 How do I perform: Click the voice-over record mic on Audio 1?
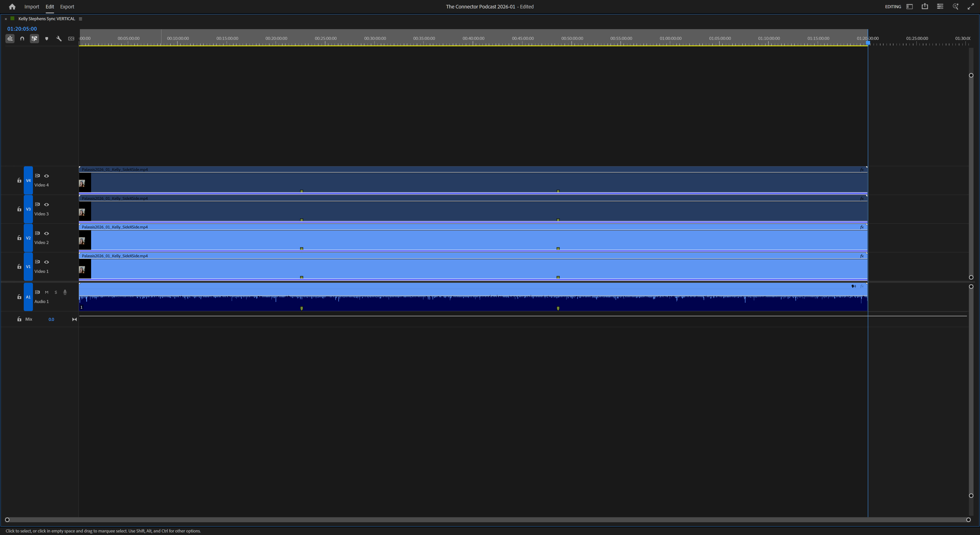coord(65,293)
